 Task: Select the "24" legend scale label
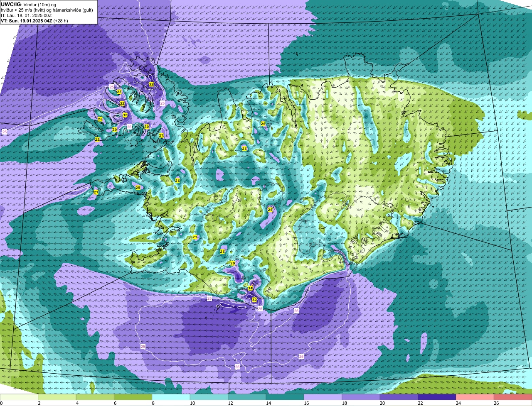pyautogui.click(x=458, y=403)
